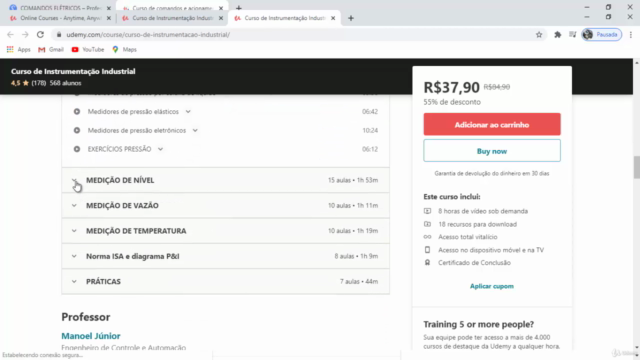Select the active Curso de Instrumentação Industrial tab
This screenshot has height=360, width=640.
284,18
